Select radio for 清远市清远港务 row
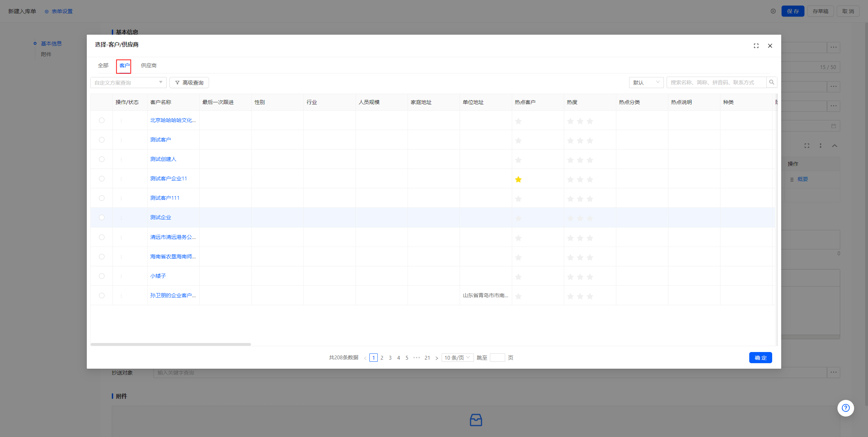The height and width of the screenshot is (437, 868). coord(101,237)
